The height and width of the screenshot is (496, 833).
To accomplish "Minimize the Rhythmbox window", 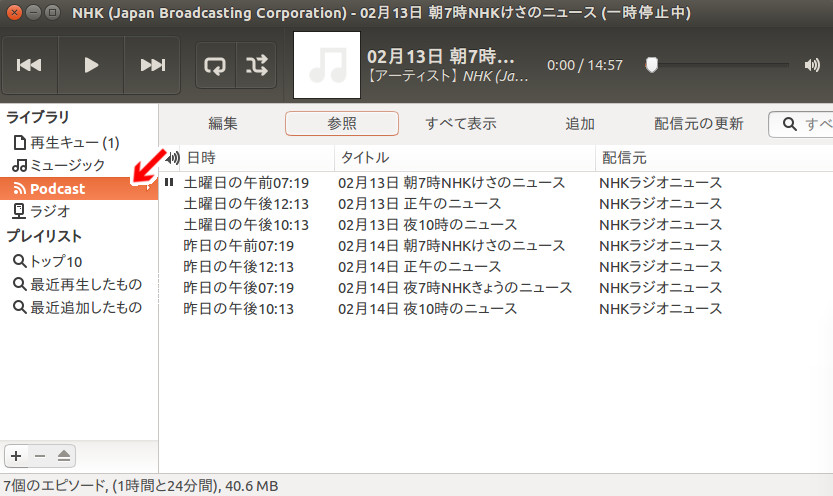I will 33,12.
